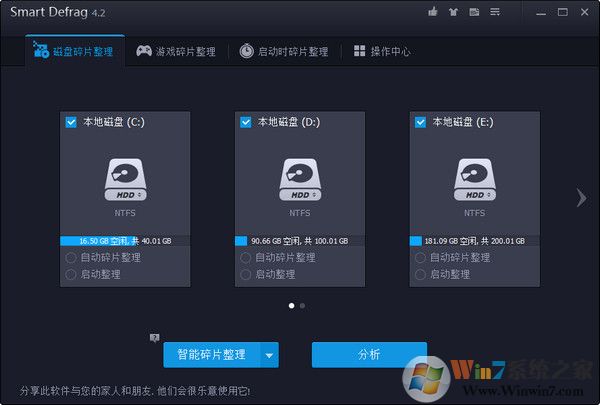Click the E: drive free space bar
The height and width of the screenshot is (405, 600).
tap(474, 241)
